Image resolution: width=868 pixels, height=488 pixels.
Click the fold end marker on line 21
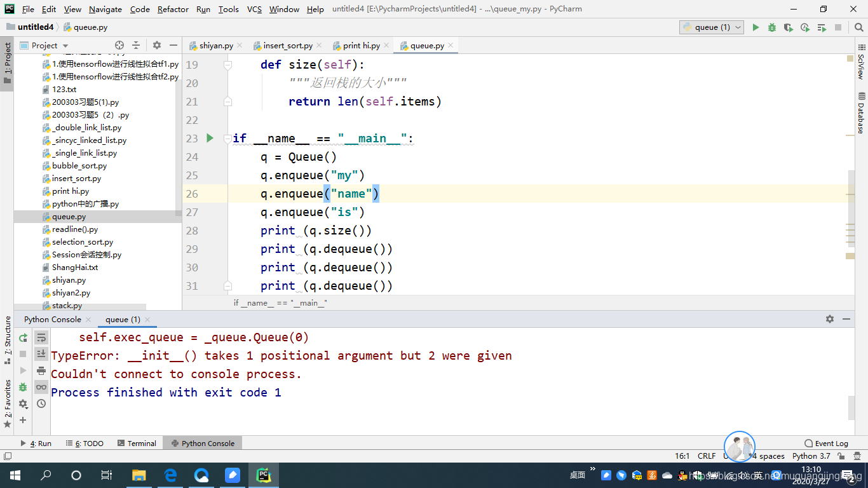point(227,102)
